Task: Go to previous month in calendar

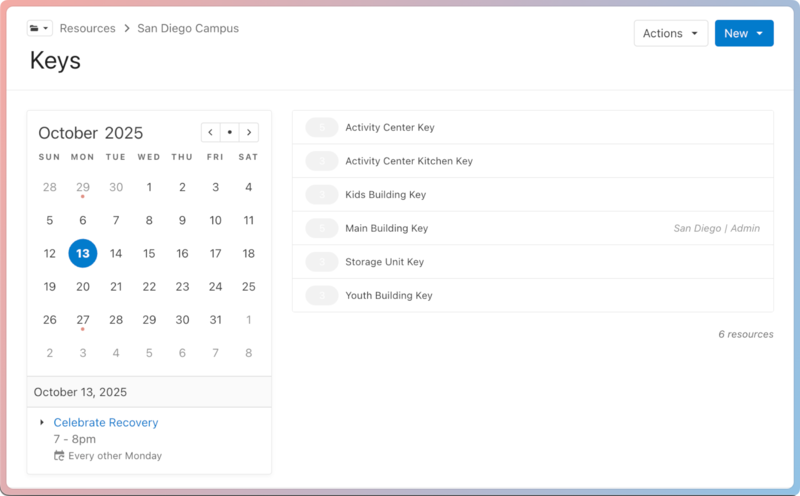Action: click(210, 132)
